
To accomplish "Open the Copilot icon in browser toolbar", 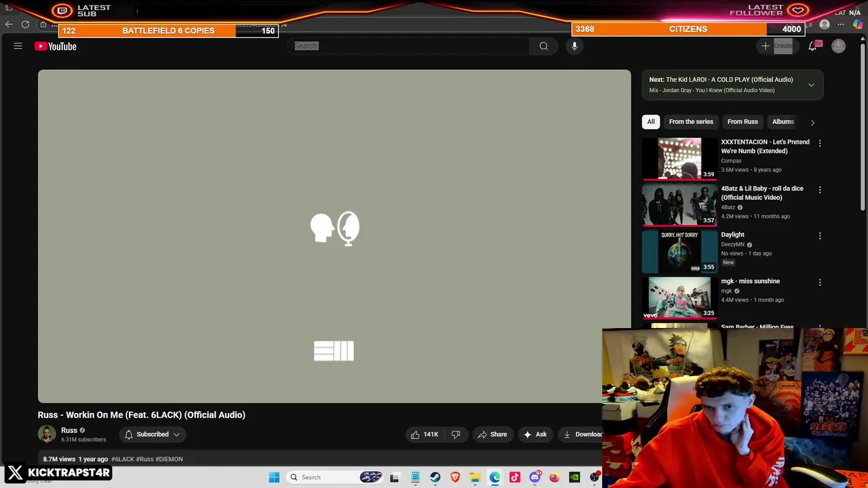I will [x=858, y=24].
